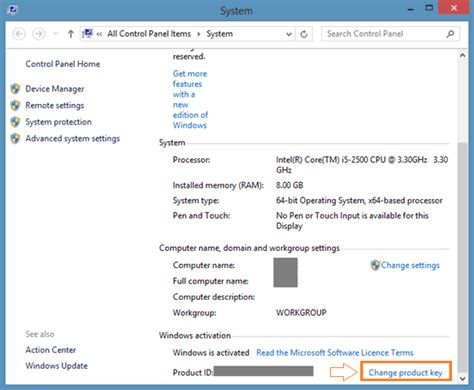Click the System breadcrumb in address bar
The width and height of the screenshot is (474, 390).
(x=219, y=34)
